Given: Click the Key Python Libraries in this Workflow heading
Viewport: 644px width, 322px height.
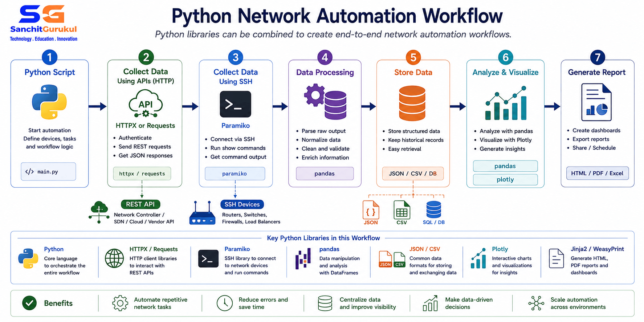Looking at the screenshot, I should (x=323, y=238).
